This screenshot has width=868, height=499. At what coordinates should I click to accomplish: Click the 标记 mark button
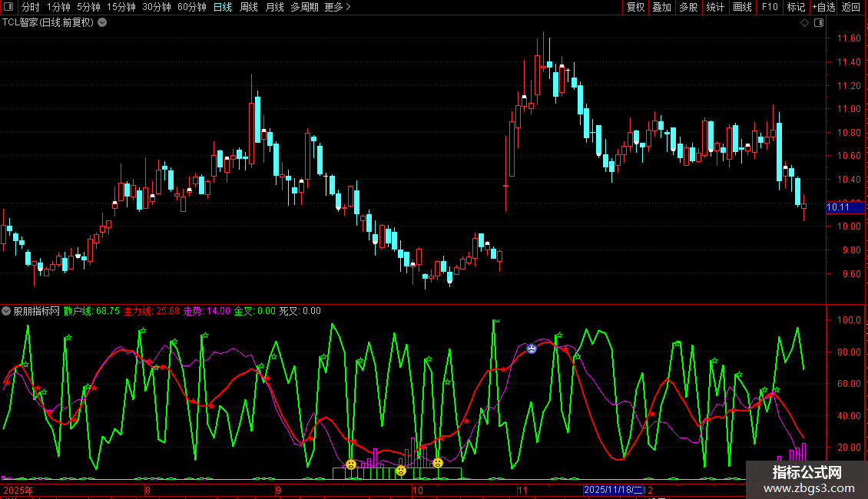coord(796,7)
